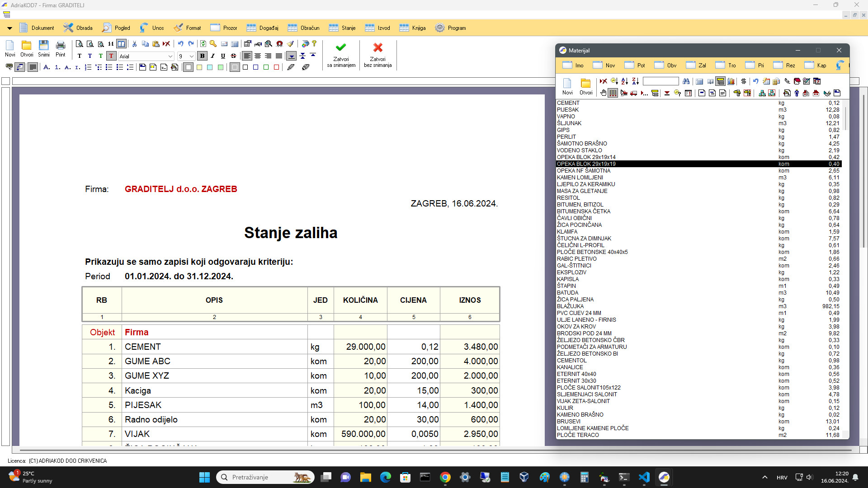Select blue text color T
Screen dimensions: 868x488
click(90, 56)
